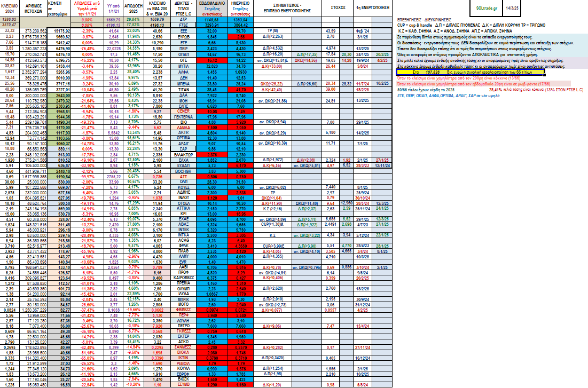Select the date cell 14/3/25

pyautogui.click(x=512, y=7)
